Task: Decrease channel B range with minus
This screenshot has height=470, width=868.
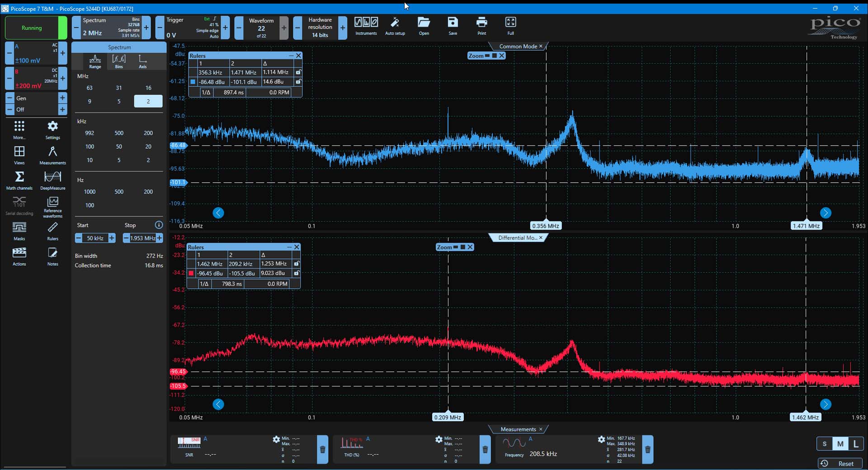Action: coord(9,79)
